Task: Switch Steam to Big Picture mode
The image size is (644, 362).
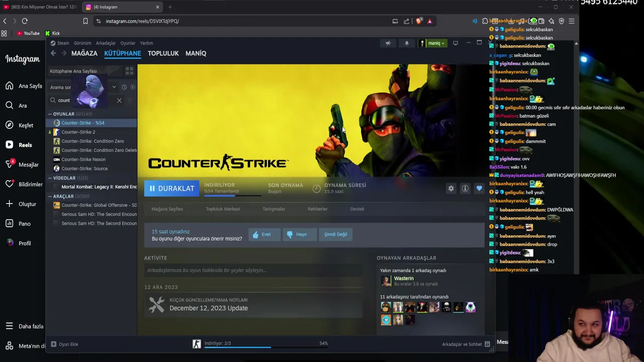Action: (455, 43)
